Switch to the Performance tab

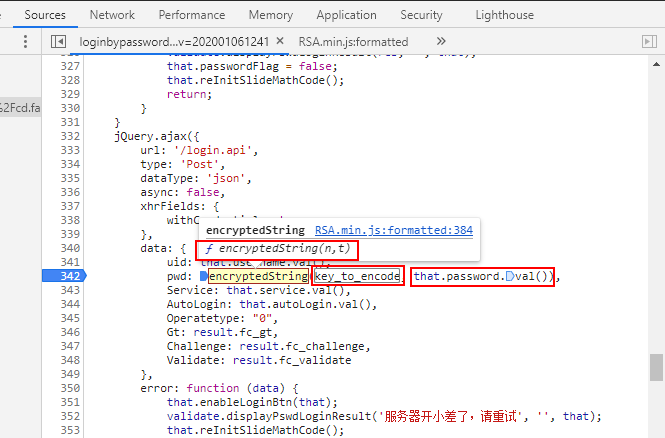[192, 15]
